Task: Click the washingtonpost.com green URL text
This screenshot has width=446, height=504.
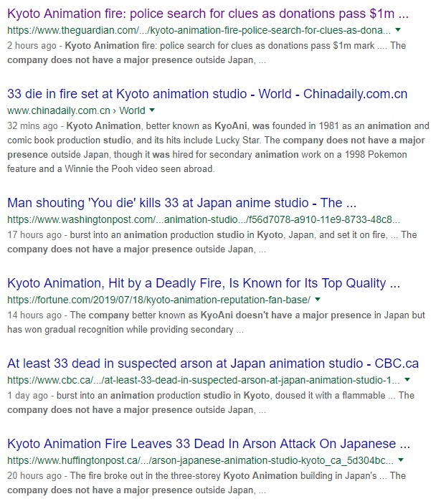Action: (204, 219)
